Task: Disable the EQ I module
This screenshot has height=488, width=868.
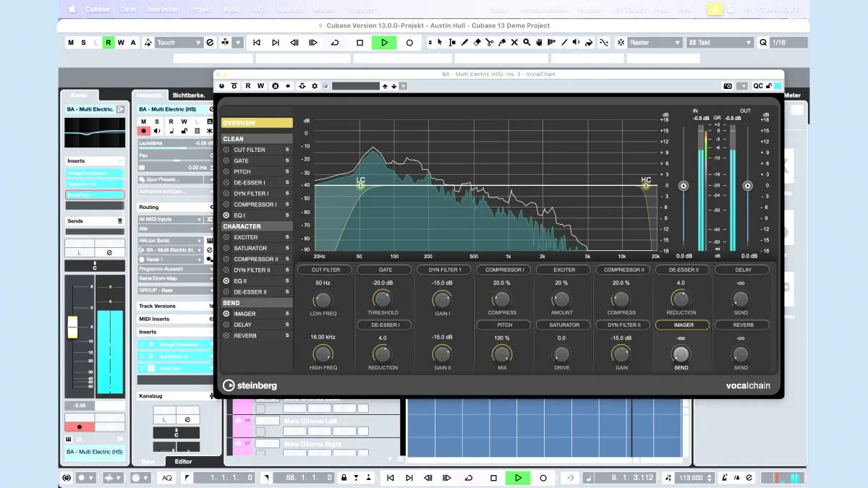Action: (226, 215)
